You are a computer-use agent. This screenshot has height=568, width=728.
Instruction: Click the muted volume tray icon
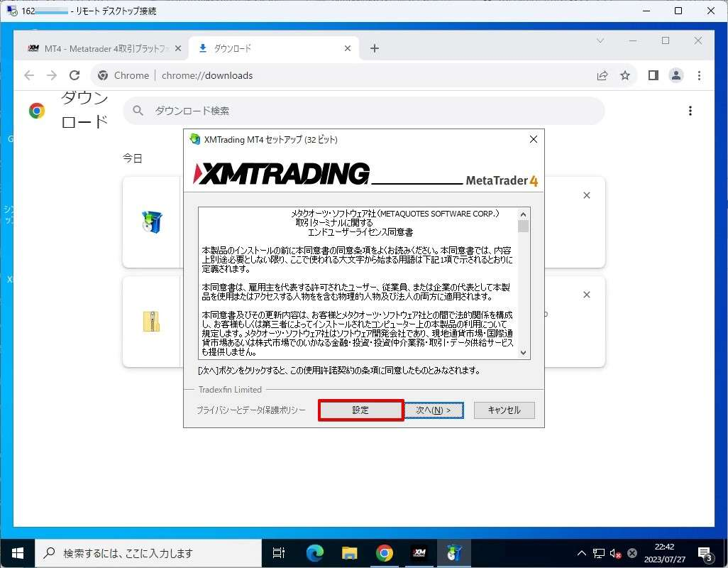(616, 553)
